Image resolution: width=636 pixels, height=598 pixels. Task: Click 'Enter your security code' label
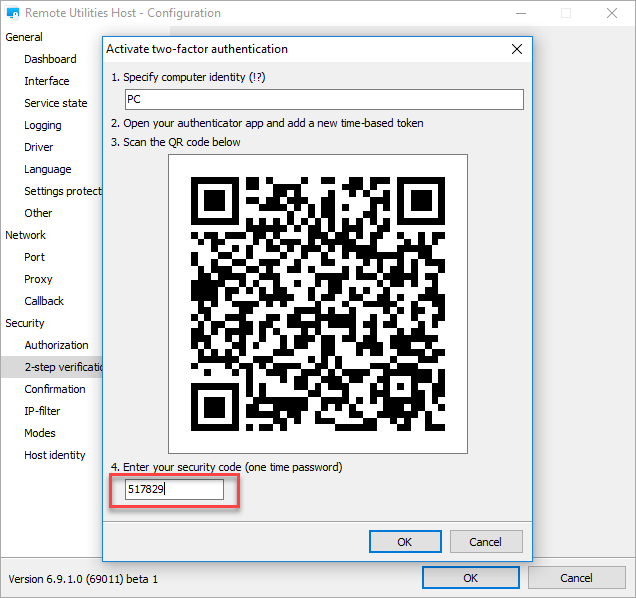click(227, 467)
